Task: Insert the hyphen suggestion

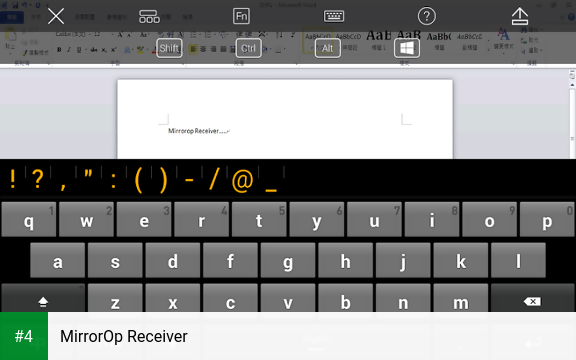Action: click(189, 179)
